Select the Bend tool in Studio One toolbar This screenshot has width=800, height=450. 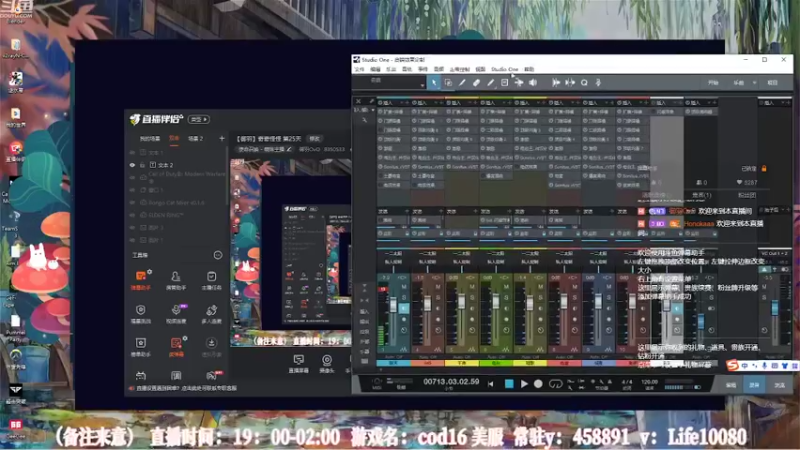point(519,83)
